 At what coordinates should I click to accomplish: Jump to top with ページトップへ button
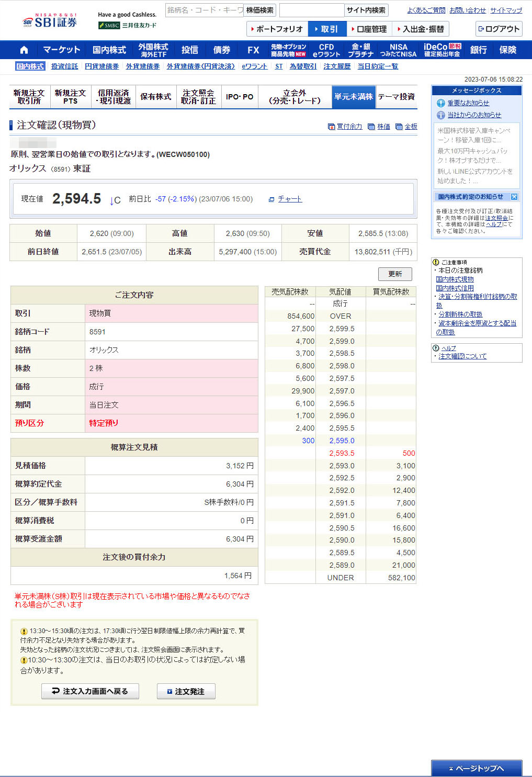pyautogui.click(x=476, y=768)
